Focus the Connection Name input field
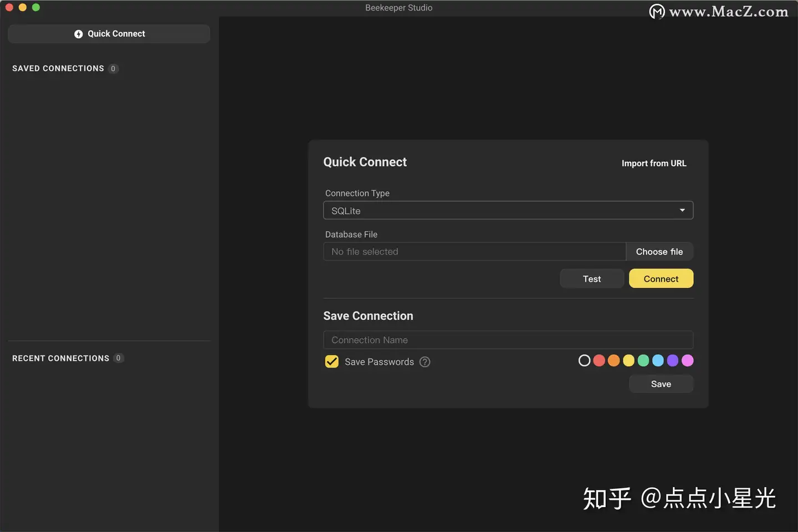Image resolution: width=798 pixels, height=532 pixels. click(x=508, y=340)
